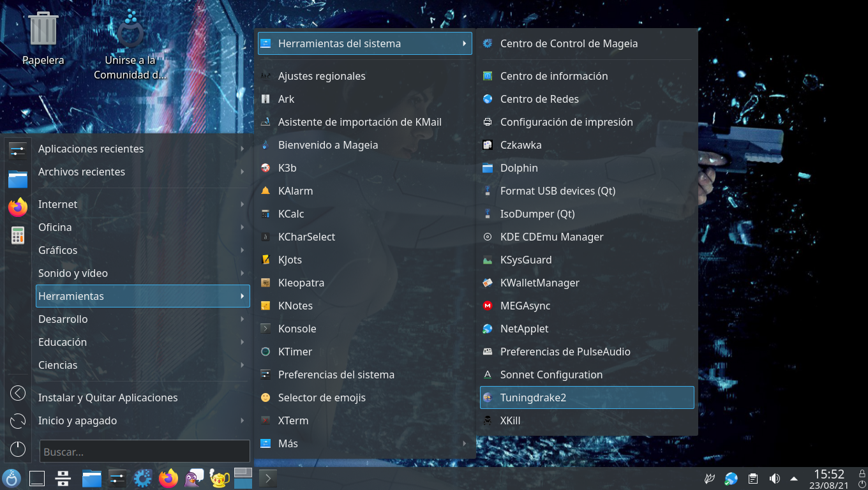The image size is (868, 490).
Task: Select the Ciencias category
Action: tap(143, 365)
